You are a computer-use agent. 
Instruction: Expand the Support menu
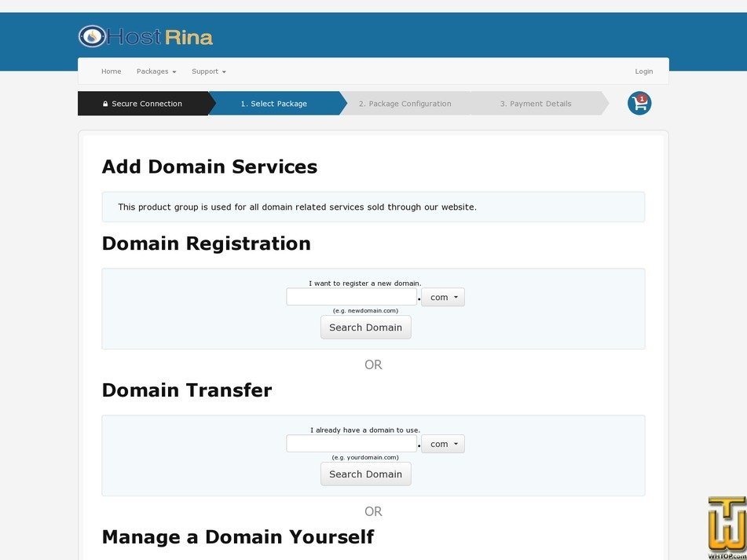click(209, 71)
